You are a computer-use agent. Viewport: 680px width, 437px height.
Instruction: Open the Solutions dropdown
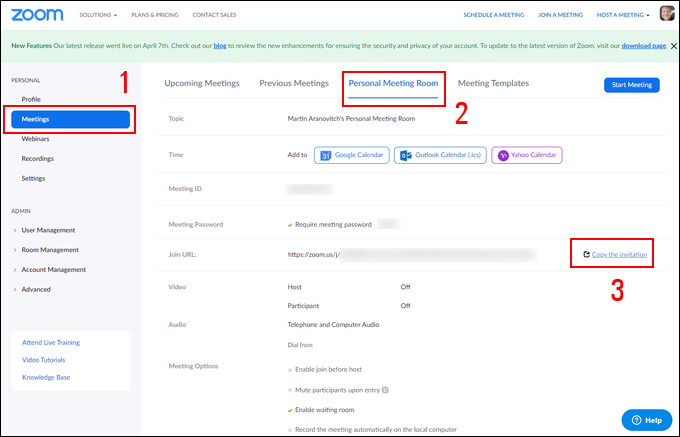click(98, 15)
